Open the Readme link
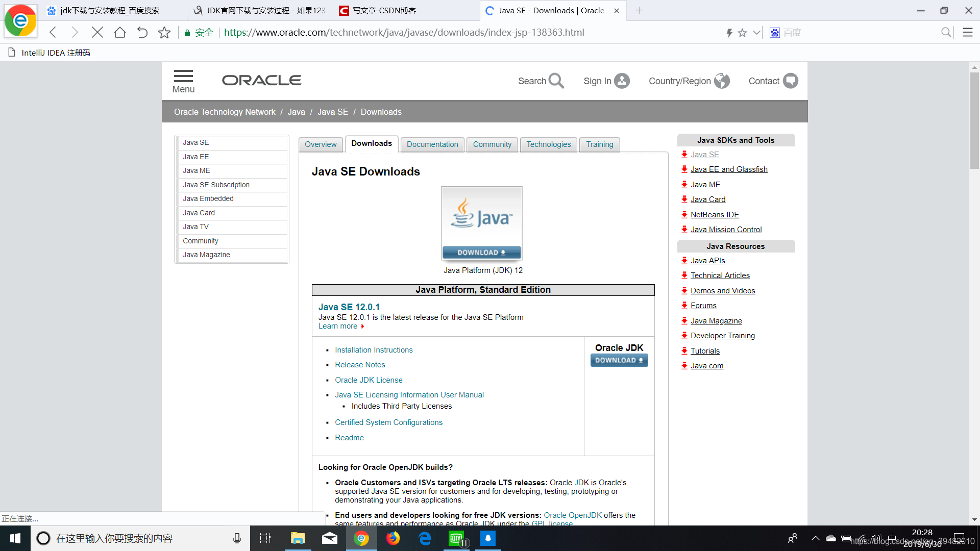 coord(349,438)
